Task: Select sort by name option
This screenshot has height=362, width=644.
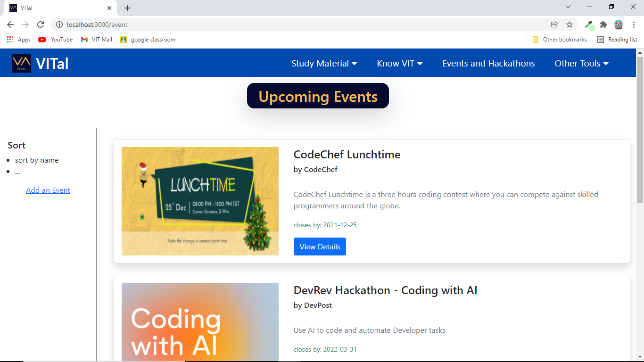Action: click(x=37, y=160)
